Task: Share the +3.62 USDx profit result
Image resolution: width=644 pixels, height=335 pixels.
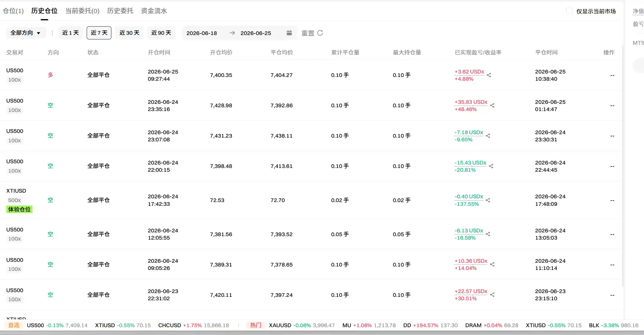Action: (489, 75)
